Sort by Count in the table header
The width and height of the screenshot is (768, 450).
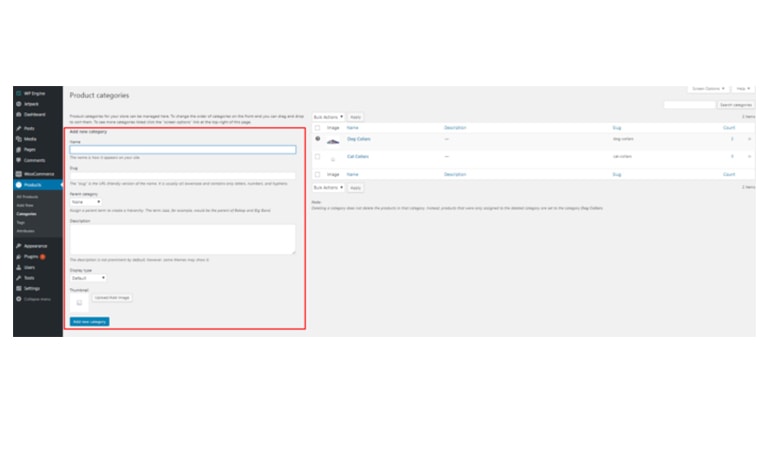pyautogui.click(x=729, y=128)
